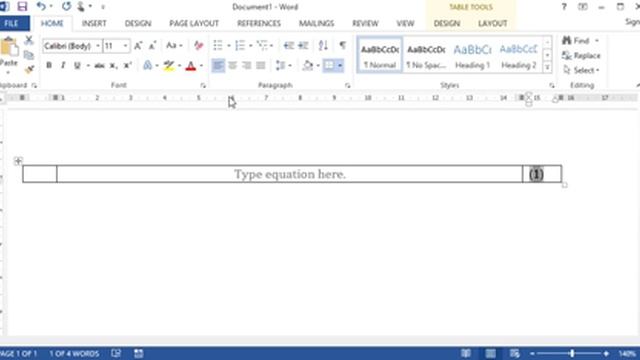
Task: Switch to INSERT ribbon tab
Action: point(94,23)
